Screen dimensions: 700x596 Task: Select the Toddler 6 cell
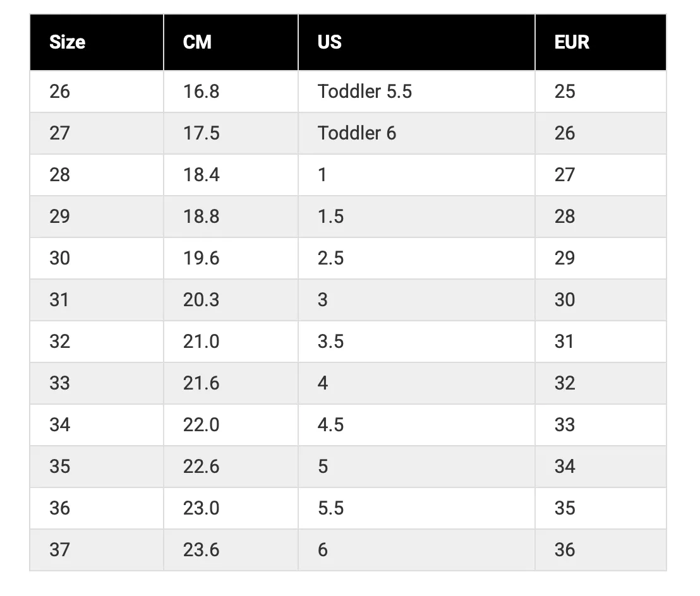416,133
